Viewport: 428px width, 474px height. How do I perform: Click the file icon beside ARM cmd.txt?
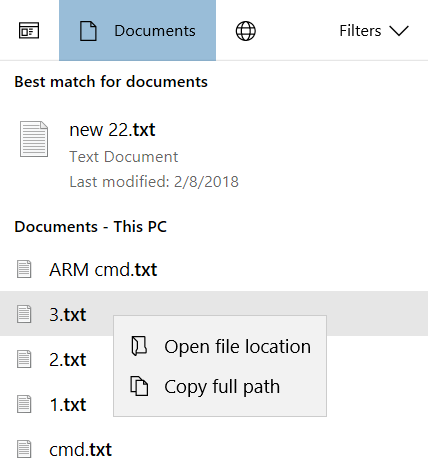(24, 269)
